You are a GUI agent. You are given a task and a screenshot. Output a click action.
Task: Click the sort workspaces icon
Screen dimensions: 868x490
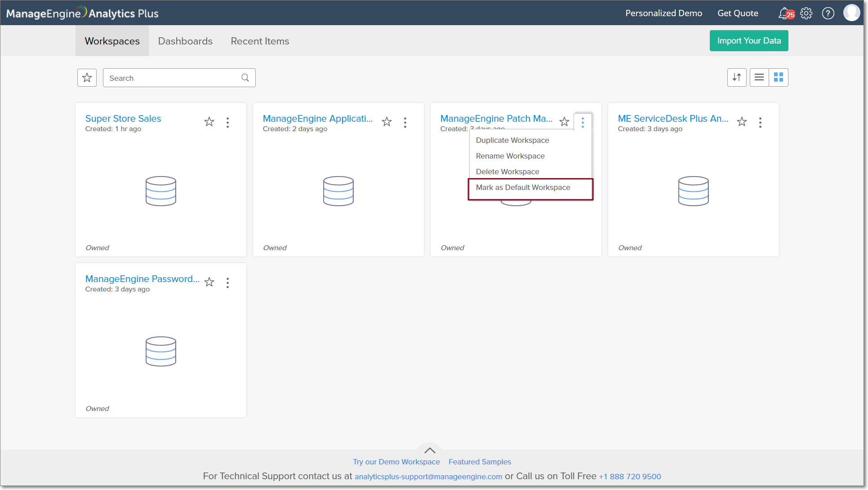[x=737, y=77]
